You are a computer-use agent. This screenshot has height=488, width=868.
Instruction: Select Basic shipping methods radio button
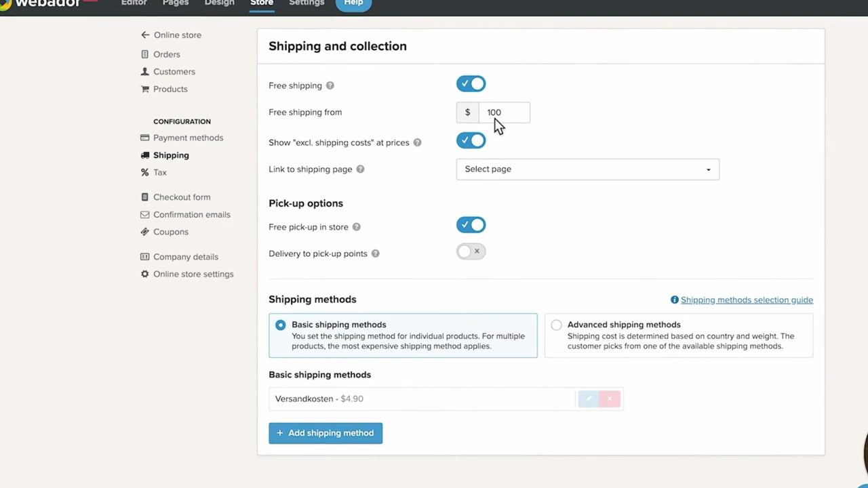(281, 325)
